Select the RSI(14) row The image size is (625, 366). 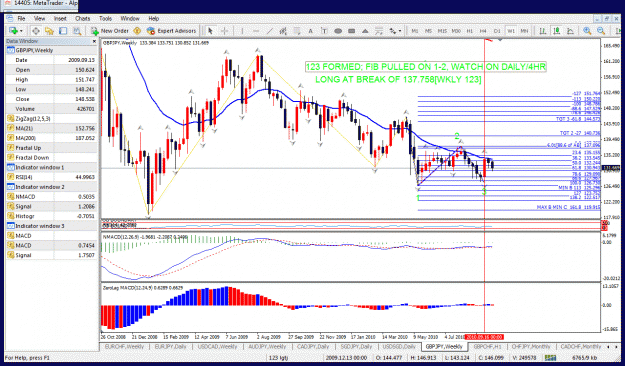point(51,177)
